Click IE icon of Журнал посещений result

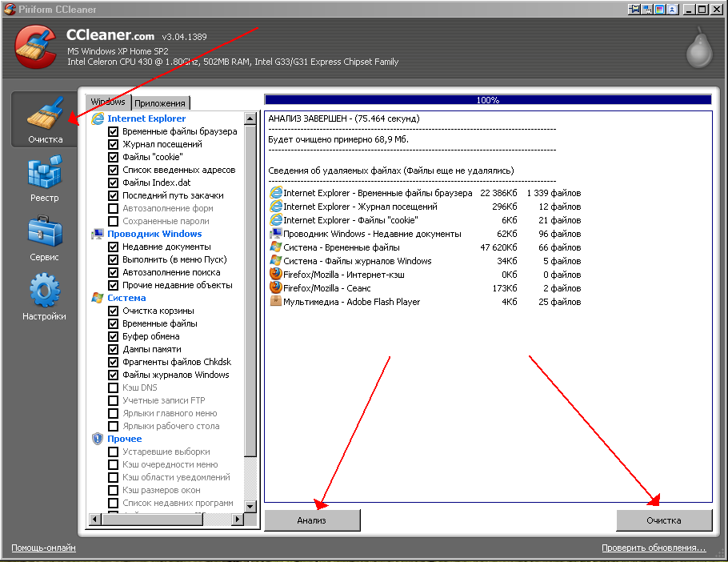pyautogui.click(x=276, y=206)
